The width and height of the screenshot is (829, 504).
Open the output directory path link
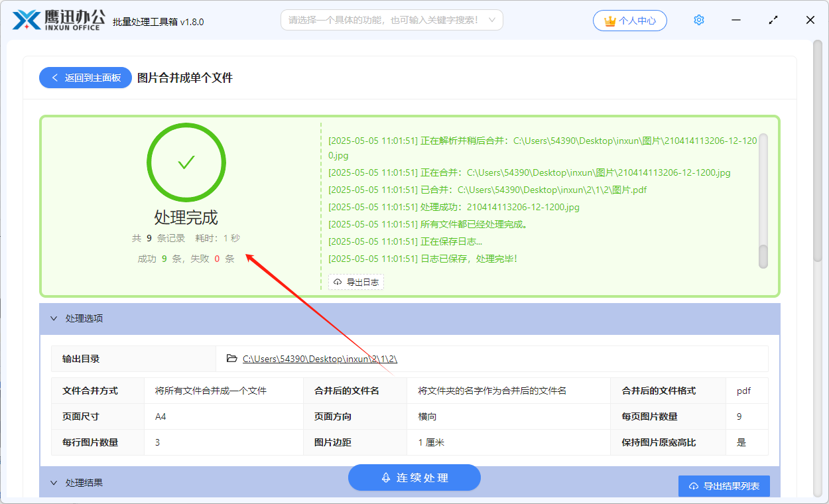pos(320,359)
